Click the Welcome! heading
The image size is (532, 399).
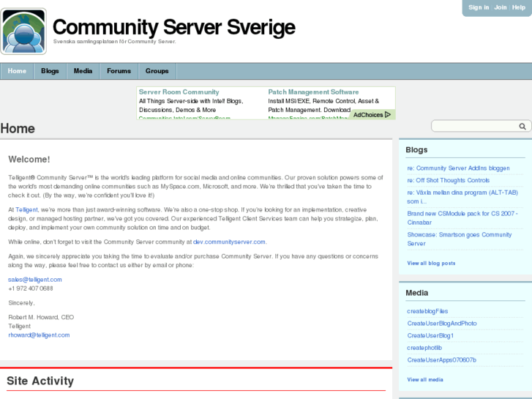[29, 160]
